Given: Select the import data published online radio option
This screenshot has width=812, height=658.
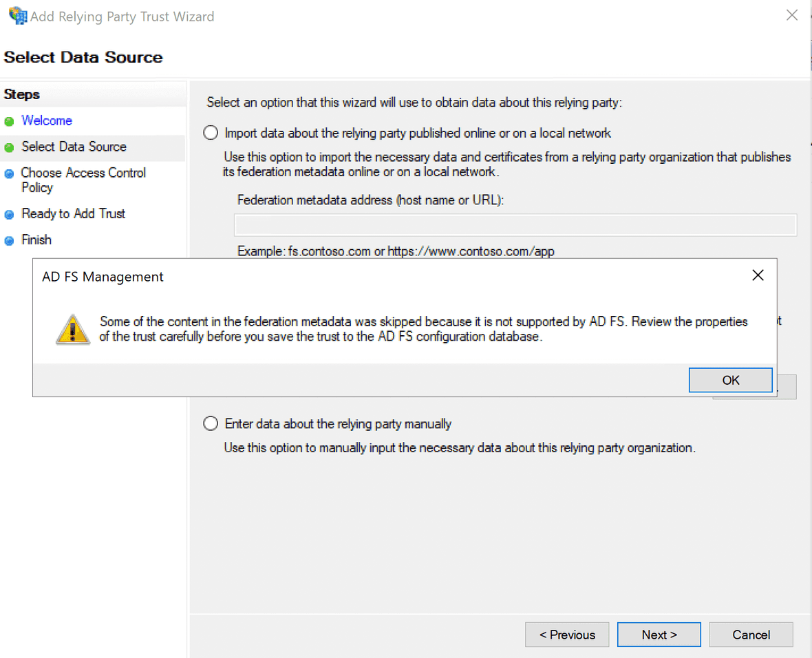Looking at the screenshot, I should point(211,133).
